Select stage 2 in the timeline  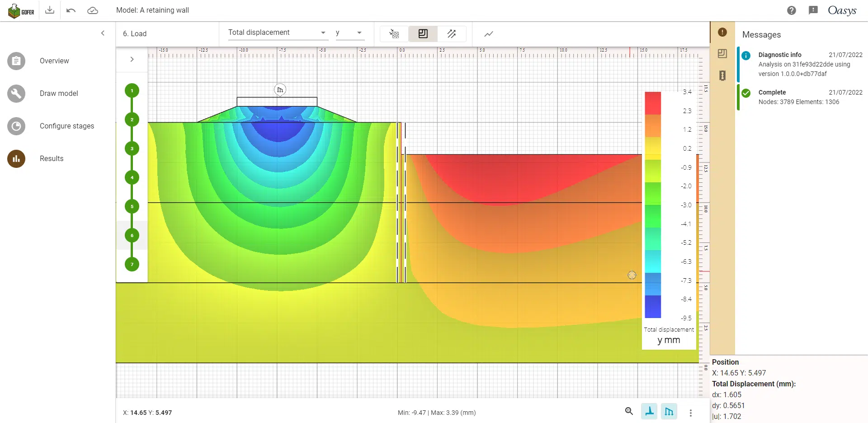click(132, 119)
